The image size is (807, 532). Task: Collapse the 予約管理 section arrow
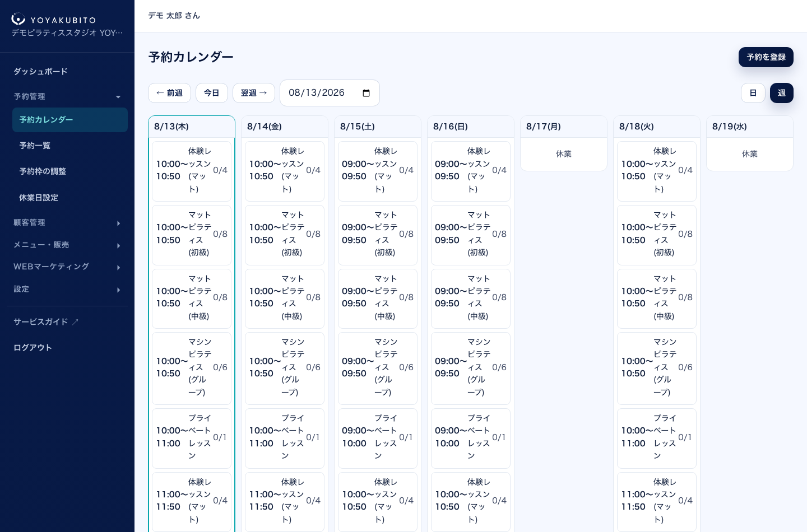[x=118, y=97]
